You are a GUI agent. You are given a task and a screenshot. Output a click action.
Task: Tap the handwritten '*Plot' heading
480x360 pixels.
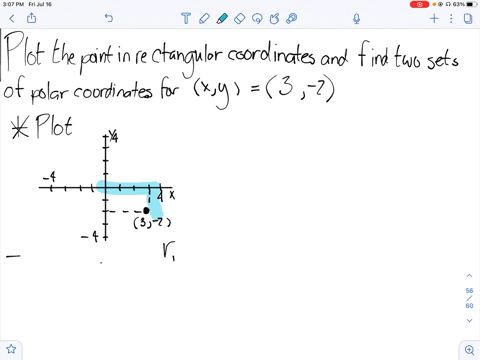[x=42, y=126]
